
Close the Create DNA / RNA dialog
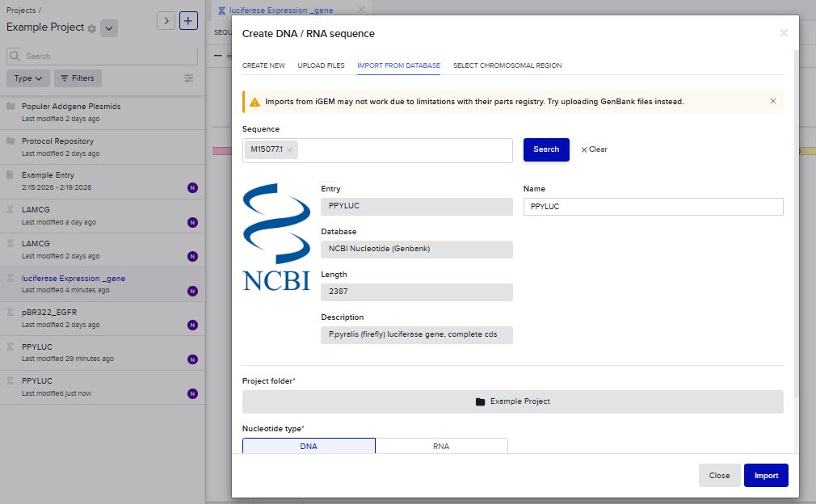(x=783, y=33)
